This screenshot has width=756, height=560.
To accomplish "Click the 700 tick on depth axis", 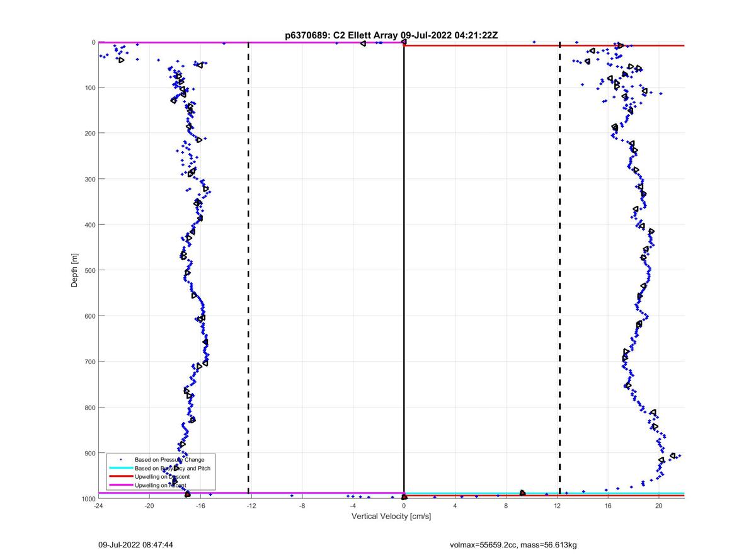I will point(90,362).
